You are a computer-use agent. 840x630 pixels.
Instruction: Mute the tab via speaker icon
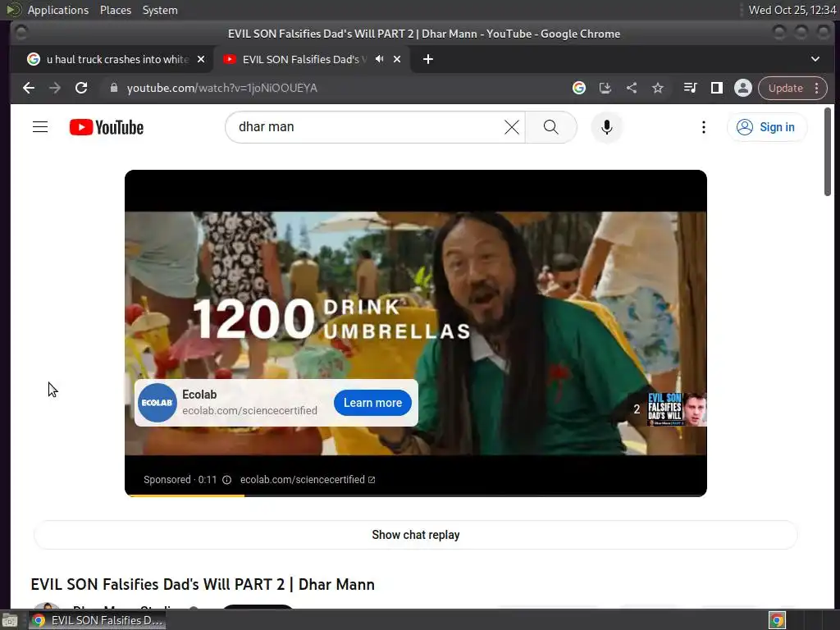pos(379,59)
